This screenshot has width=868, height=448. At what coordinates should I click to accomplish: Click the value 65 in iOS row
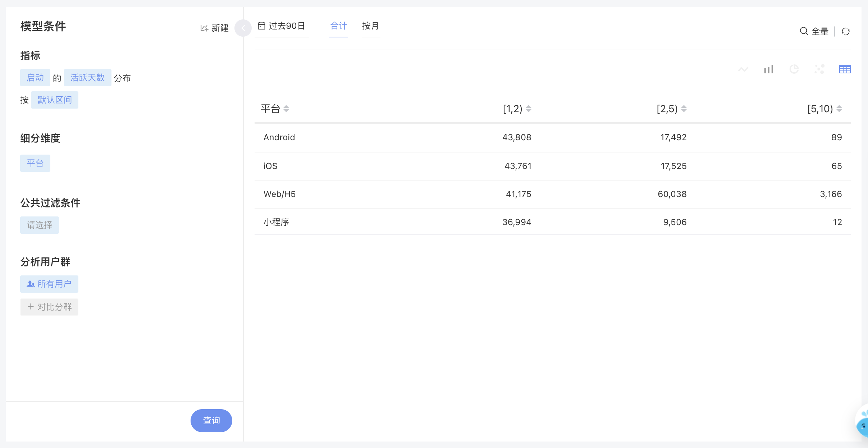(837, 166)
